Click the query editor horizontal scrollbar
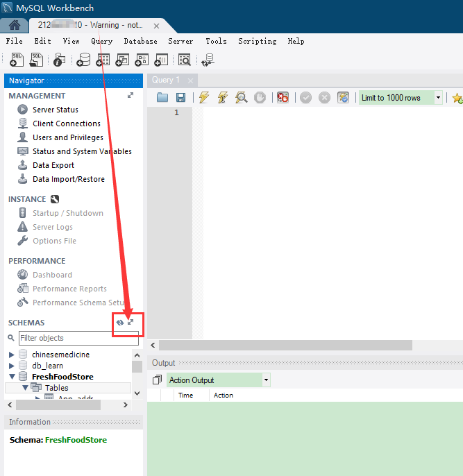The image size is (463, 476). pyautogui.click(x=285, y=345)
